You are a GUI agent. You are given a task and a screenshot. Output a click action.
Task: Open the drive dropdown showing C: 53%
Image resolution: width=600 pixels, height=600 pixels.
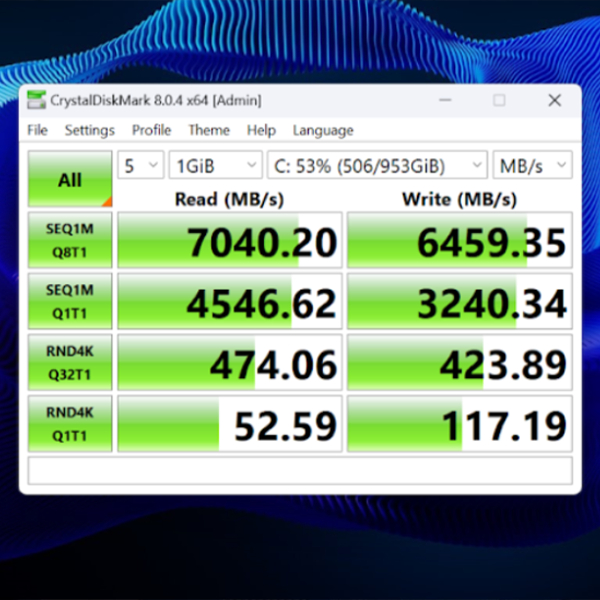pos(377,165)
